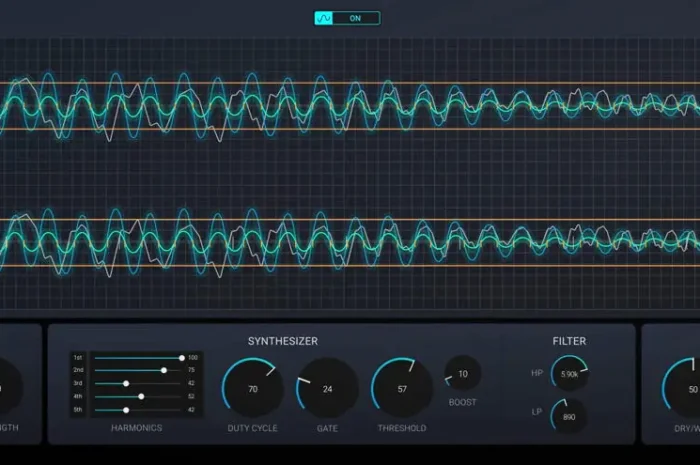Adjust the 4th harmonic slider at 52
This screenshot has height=465, width=700.
coord(141,396)
